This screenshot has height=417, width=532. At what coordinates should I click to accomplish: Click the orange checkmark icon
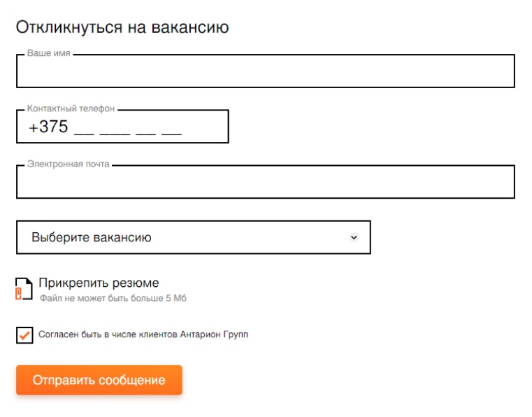pyautogui.click(x=24, y=336)
